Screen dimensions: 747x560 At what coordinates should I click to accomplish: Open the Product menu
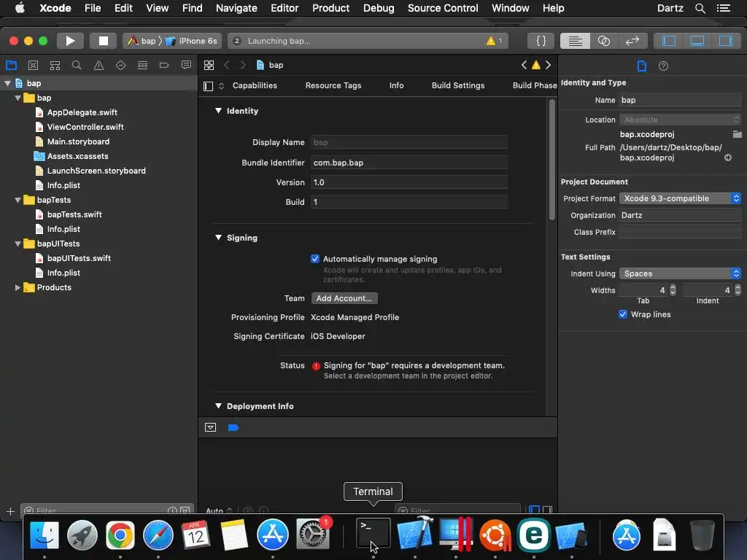click(x=330, y=8)
